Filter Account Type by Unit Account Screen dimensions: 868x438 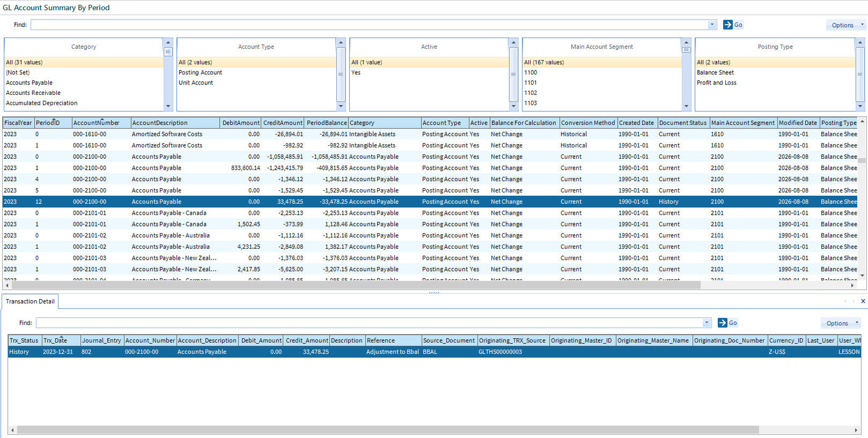(256, 83)
